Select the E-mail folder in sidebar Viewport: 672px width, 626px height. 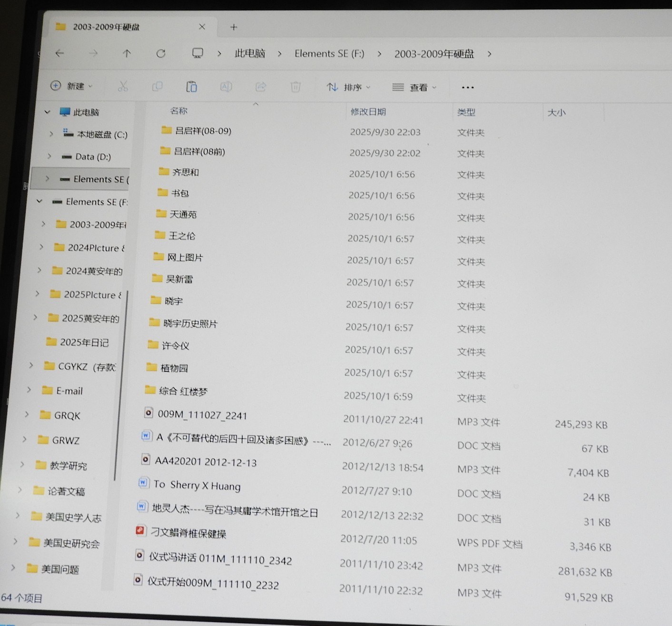[69, 391]
